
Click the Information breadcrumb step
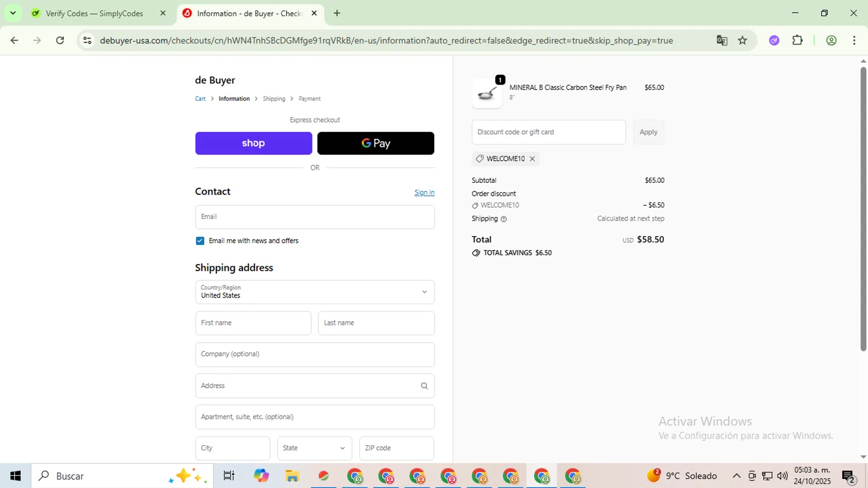pos(234,99)
